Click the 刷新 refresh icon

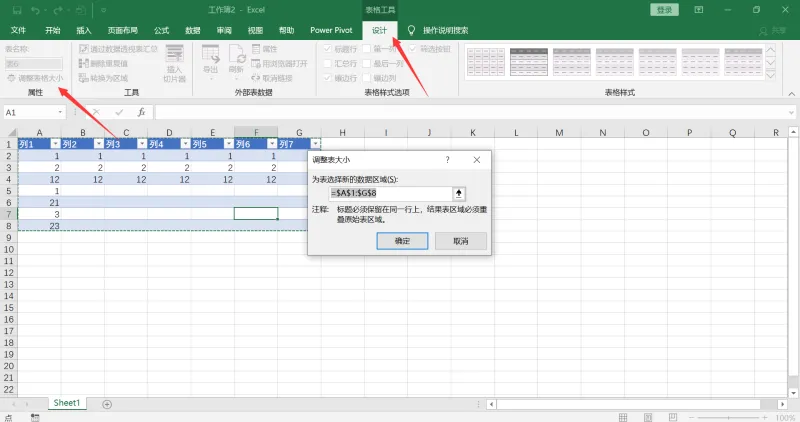(237, 54)
